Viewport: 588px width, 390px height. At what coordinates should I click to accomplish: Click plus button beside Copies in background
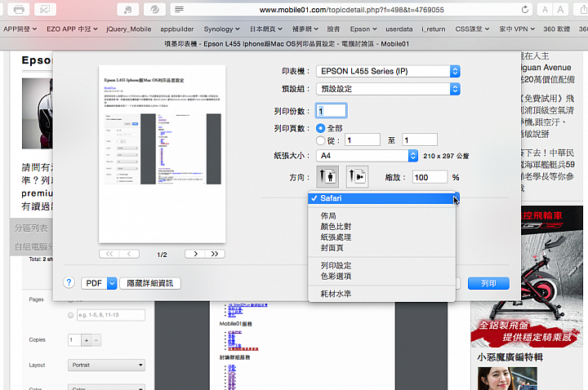point(87,340)
